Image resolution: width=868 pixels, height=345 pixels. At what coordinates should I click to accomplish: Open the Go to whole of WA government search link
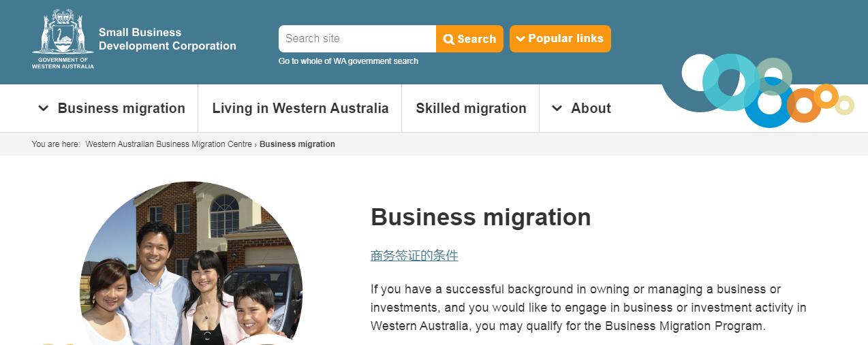coord(348,61)
